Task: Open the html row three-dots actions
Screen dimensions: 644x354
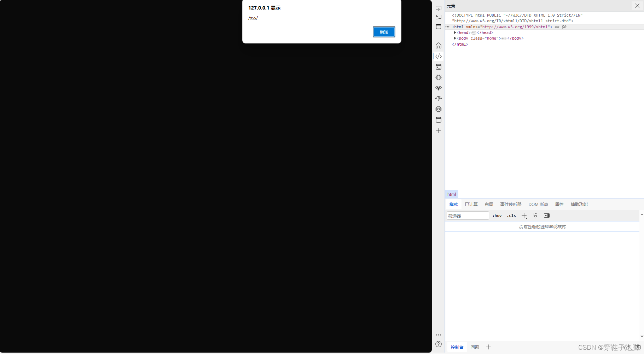Action: point(447,27)
